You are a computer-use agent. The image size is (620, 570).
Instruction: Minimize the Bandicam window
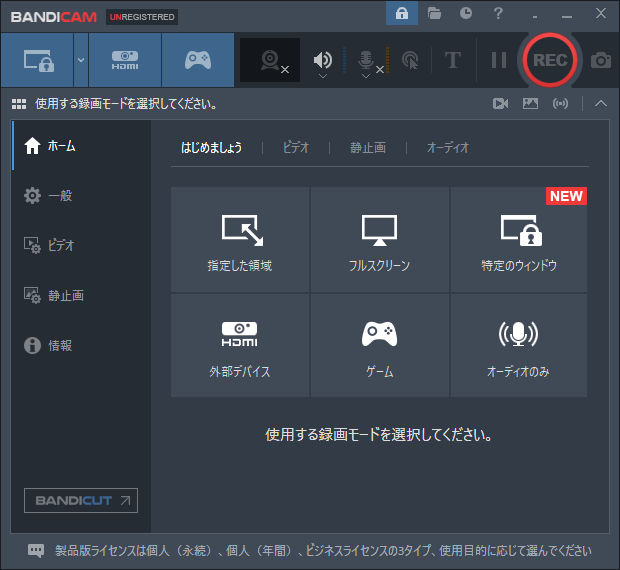567,17
